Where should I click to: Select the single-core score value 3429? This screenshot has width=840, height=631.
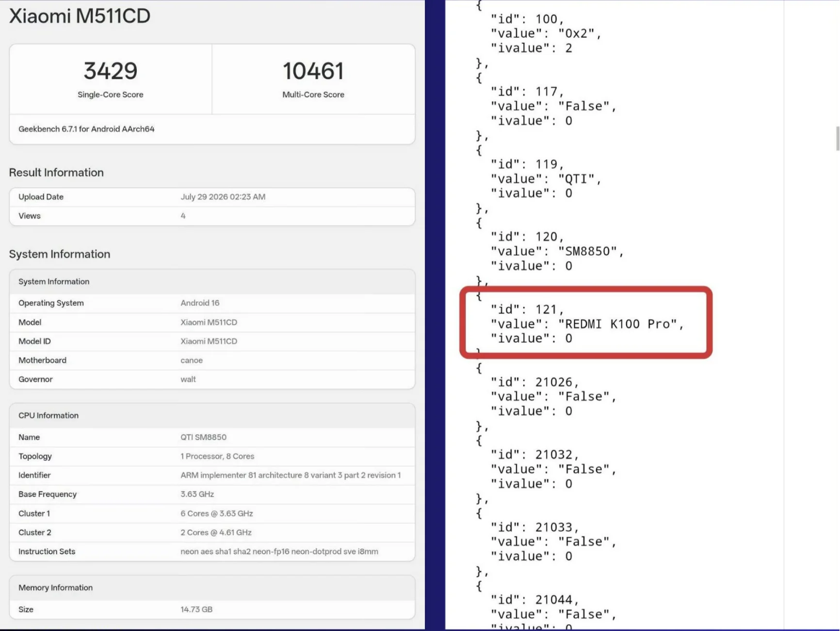pos(111,71)
